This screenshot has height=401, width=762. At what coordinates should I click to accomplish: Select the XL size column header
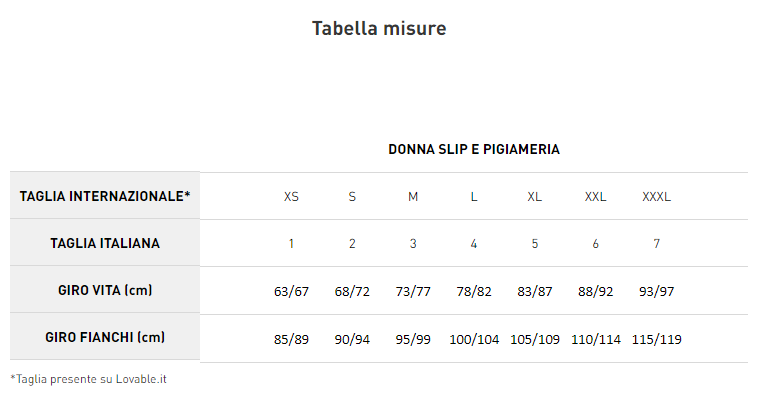535,197
